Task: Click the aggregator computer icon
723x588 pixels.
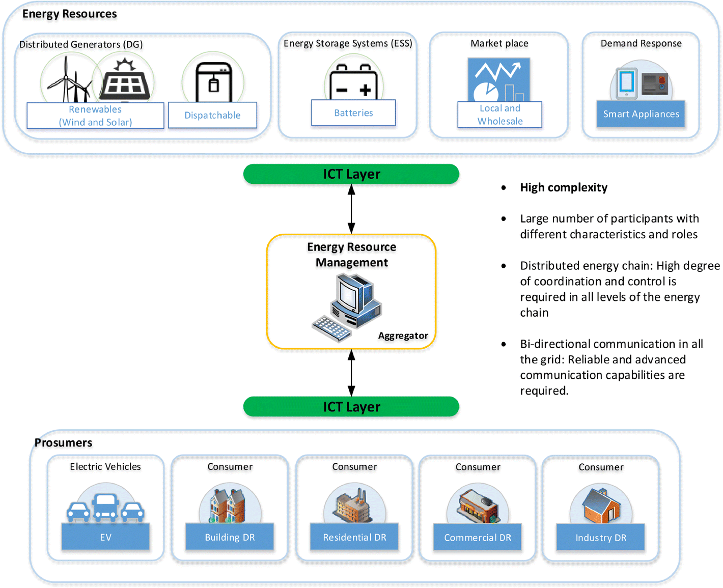Action: [x=347, y=306]
